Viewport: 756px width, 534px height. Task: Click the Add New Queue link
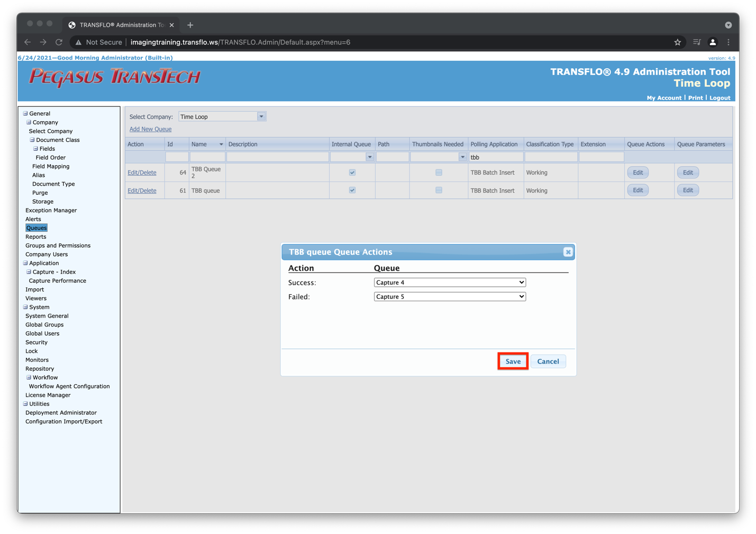pyautogui.click(x=150, y=129)
